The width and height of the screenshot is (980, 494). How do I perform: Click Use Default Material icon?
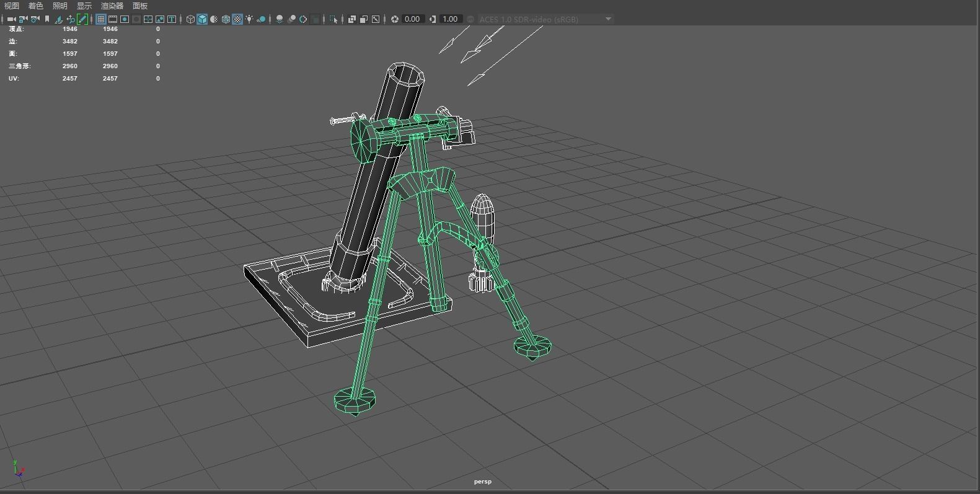click(214, 19)
